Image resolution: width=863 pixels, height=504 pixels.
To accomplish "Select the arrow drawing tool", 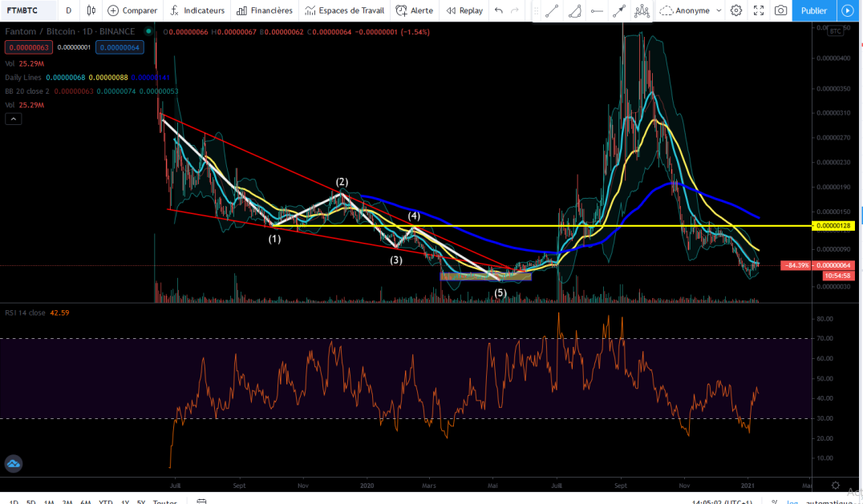I will point(619,10).
